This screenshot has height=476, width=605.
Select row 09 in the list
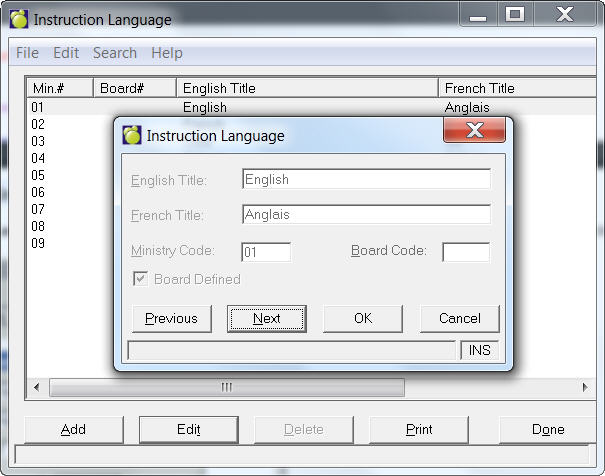[x=38, y=243]
